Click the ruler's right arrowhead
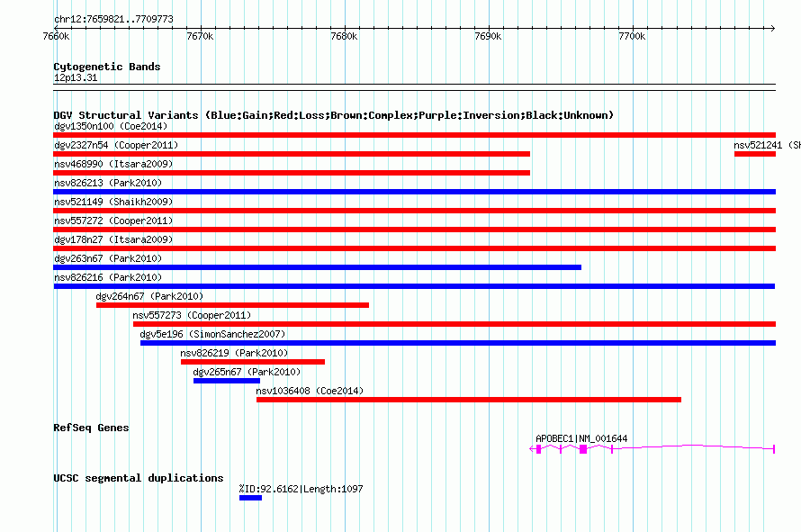The height and width of the screenshot is (532, 801). tap(773, 28)
